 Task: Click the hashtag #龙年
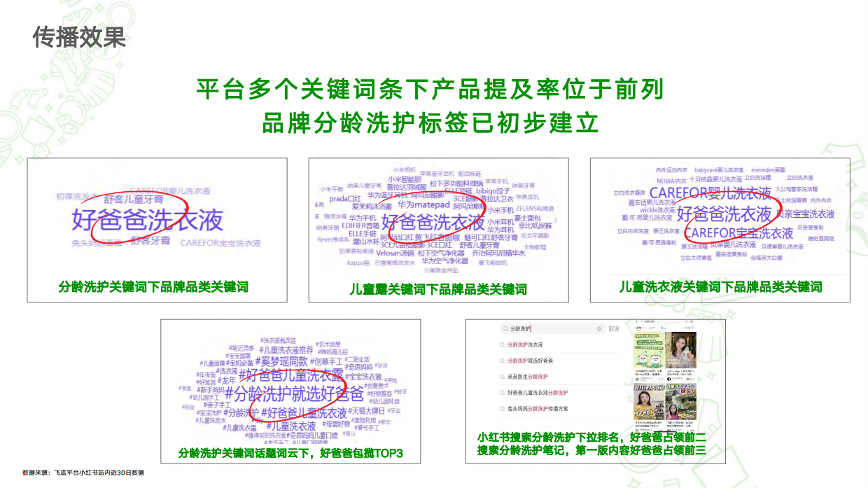click(x=227, y=380)
